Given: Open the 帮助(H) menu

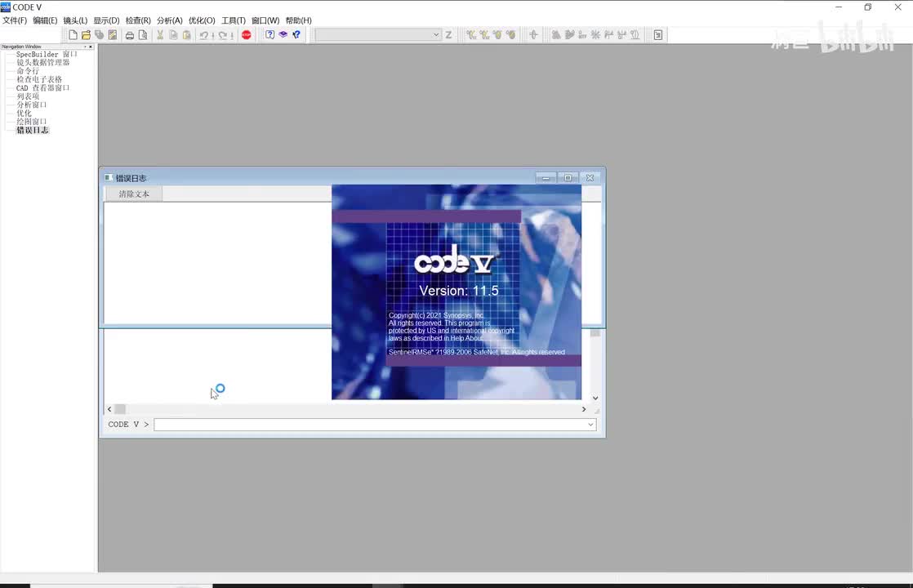Looking at the screenshot, I should pyautogui.click(x=299, y=20).
